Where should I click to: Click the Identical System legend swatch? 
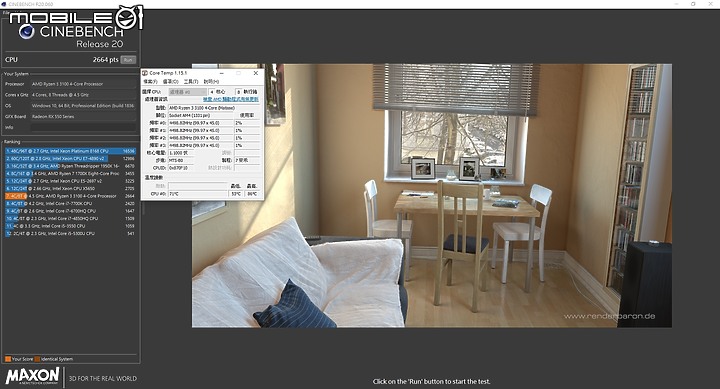tap(37, 359)
